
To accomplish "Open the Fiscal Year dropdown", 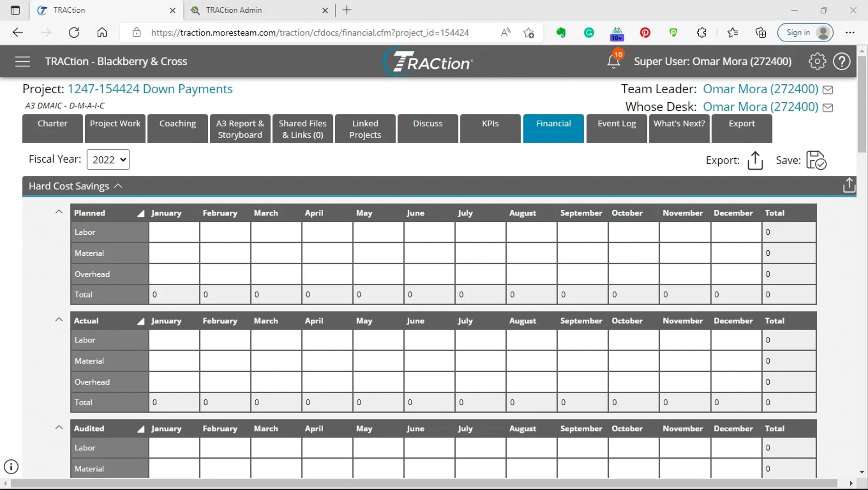I will tap(108, 159).
